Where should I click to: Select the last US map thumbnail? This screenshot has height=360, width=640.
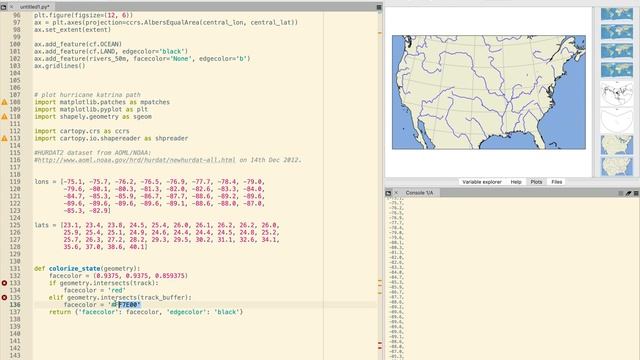pyautogui.click(x=617, y=167)
